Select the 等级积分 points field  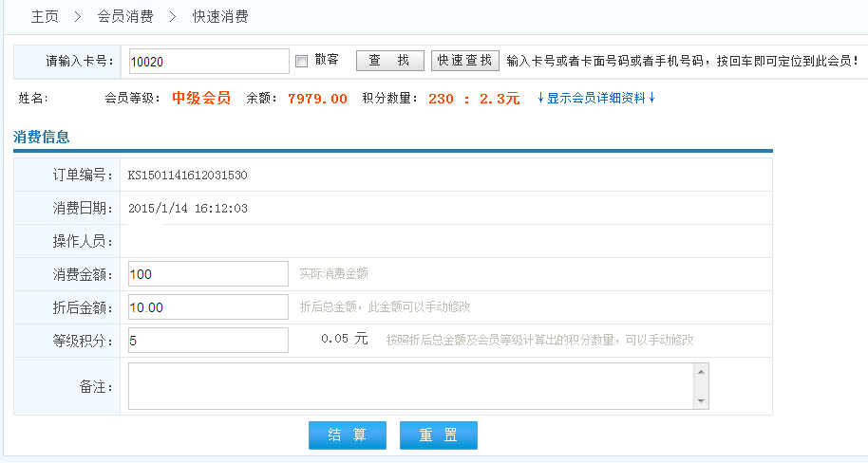[x=207, y=341]
